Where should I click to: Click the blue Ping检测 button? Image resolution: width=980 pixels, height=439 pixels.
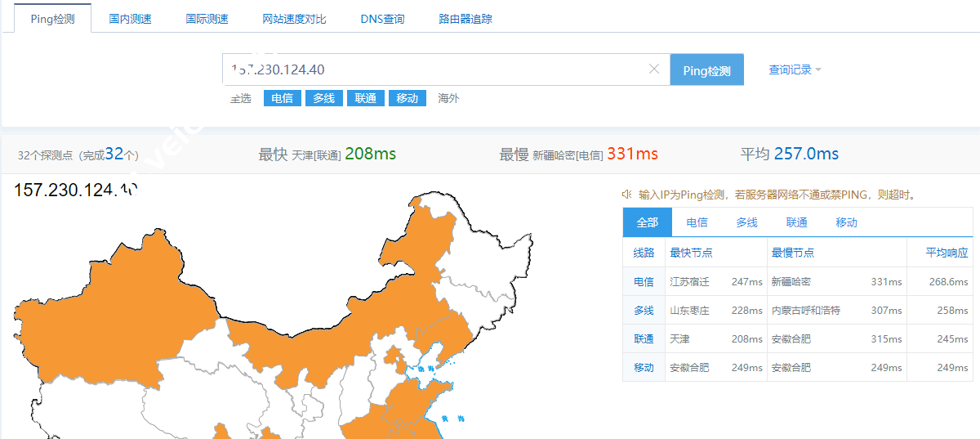[707, 70]
